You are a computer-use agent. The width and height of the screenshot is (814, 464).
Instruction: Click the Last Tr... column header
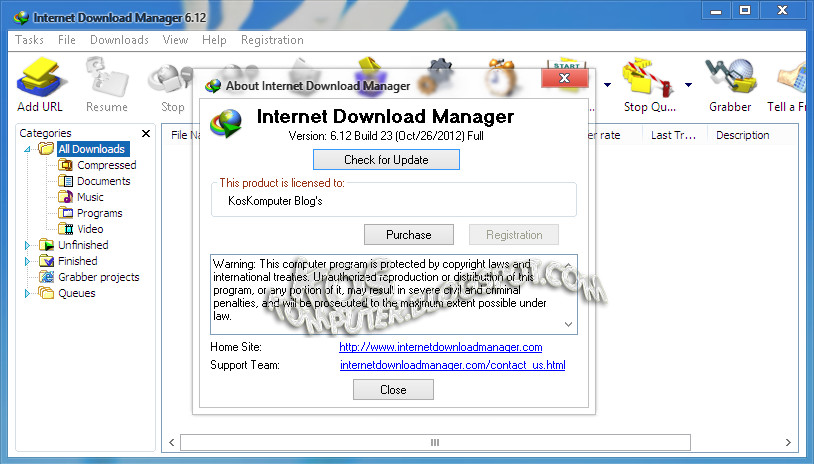tap(673, 135)
